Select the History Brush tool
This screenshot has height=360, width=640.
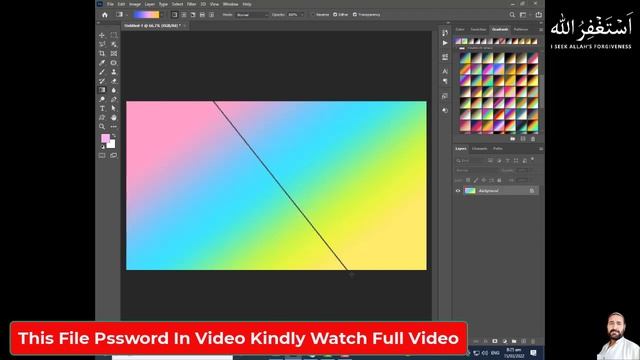102,81
